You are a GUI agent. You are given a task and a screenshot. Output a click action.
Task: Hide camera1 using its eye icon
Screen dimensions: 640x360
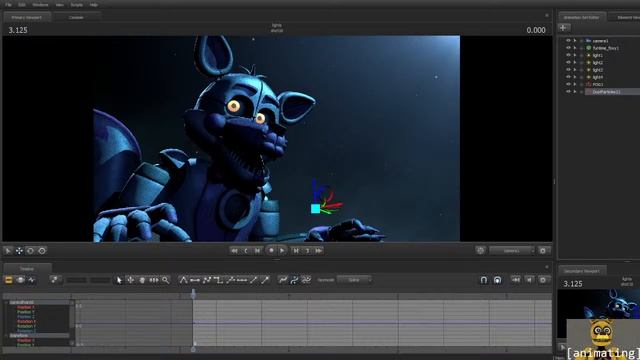click(568, 41)
